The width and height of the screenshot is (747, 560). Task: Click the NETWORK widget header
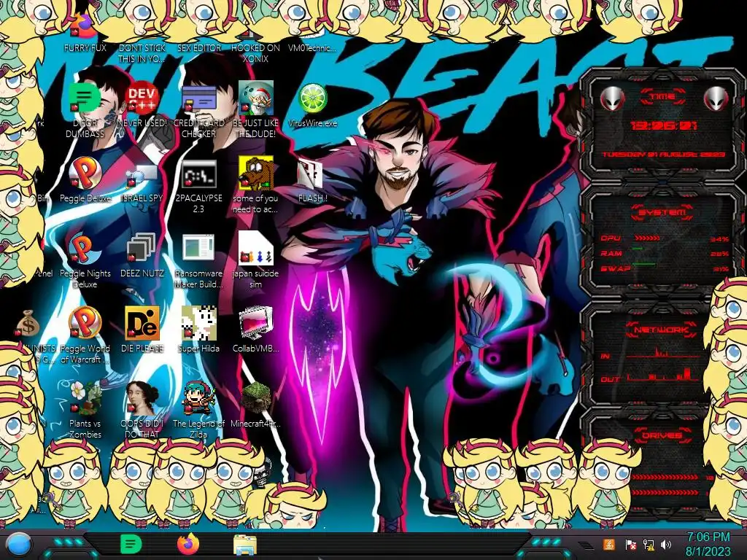(661, 329)
